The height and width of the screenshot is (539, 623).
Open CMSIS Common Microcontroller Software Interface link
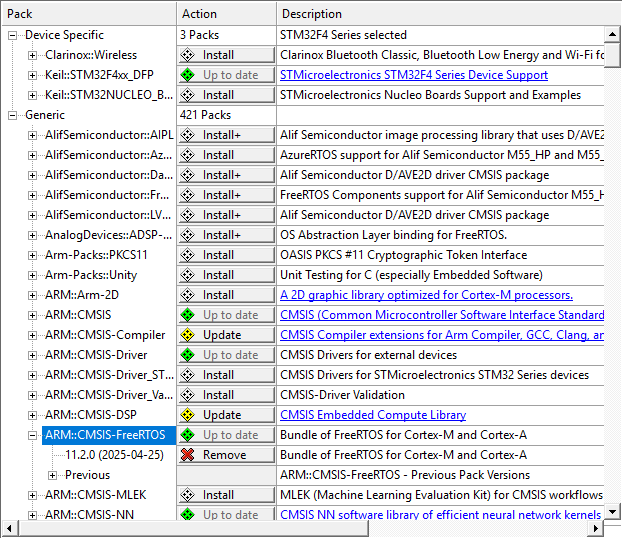click(442, 315)
